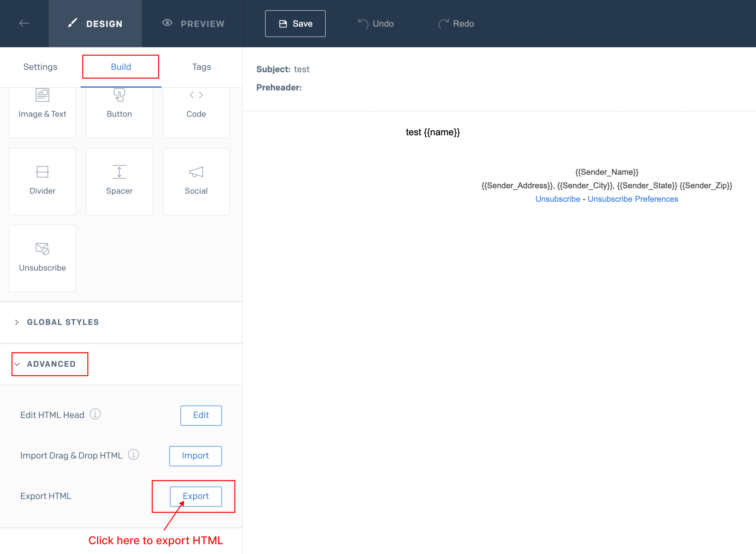Select the Spacer module
This screenshot has width=756, height=554.
[x=119, y=181]
